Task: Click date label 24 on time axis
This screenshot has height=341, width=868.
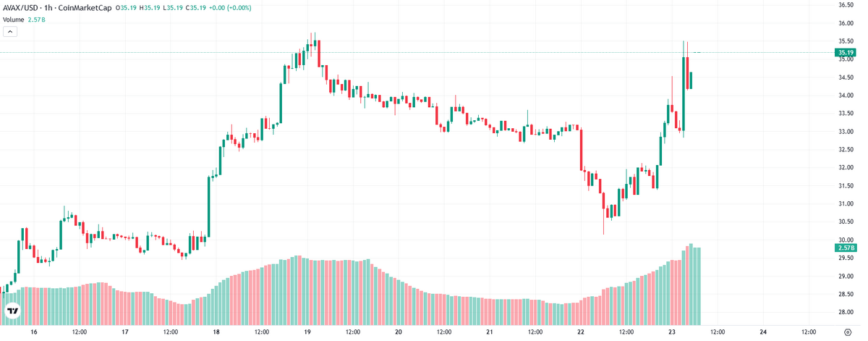Action: click(764, 332)
